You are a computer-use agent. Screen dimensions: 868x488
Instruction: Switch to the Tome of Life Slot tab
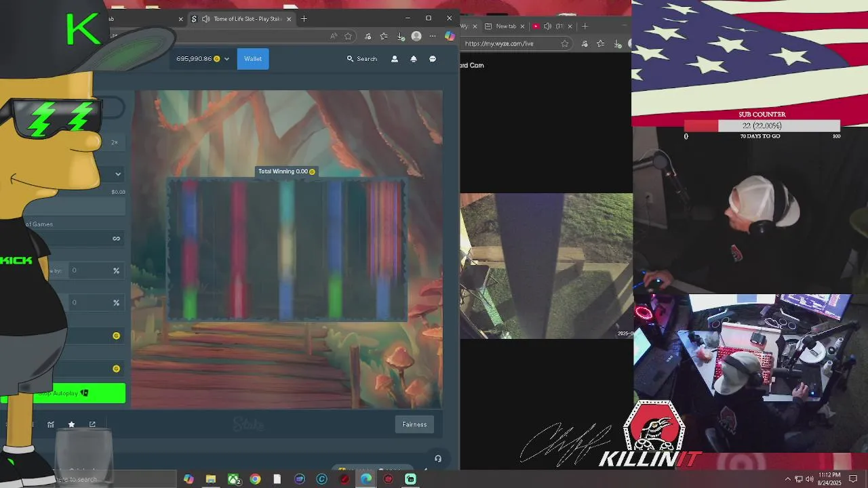(242, 19)
